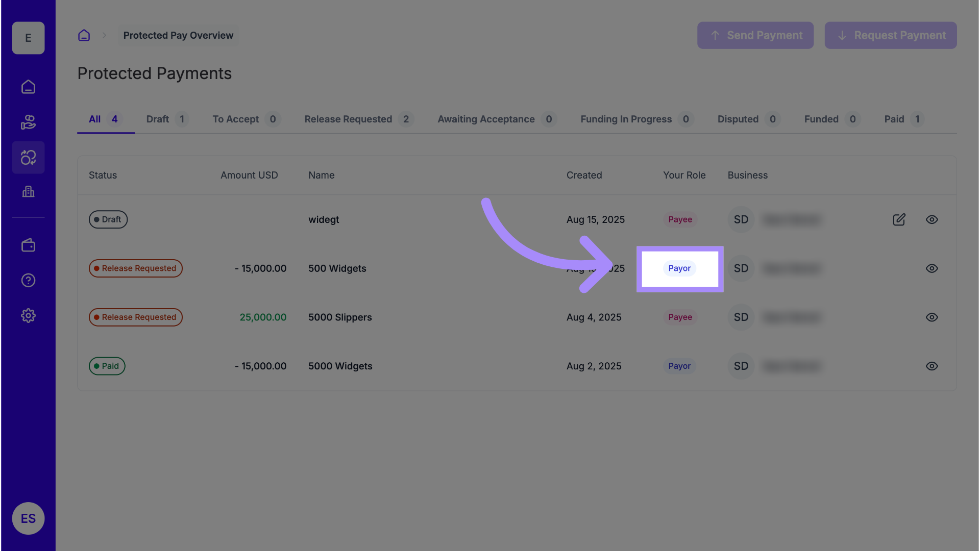This screenshot has width=980, height=551.
Task: View the 5000 Slippers payment details
Action: tap(932, 317)
